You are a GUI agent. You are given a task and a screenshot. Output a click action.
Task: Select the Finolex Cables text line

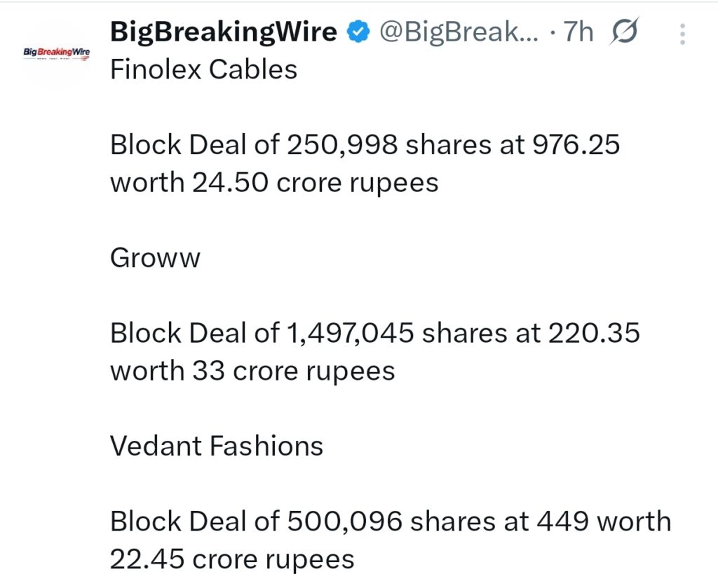203,68
